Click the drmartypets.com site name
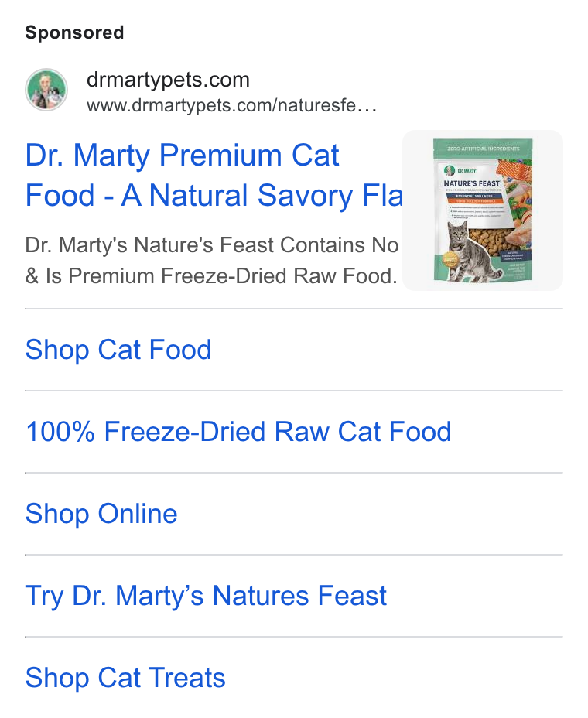 point(168,80)
